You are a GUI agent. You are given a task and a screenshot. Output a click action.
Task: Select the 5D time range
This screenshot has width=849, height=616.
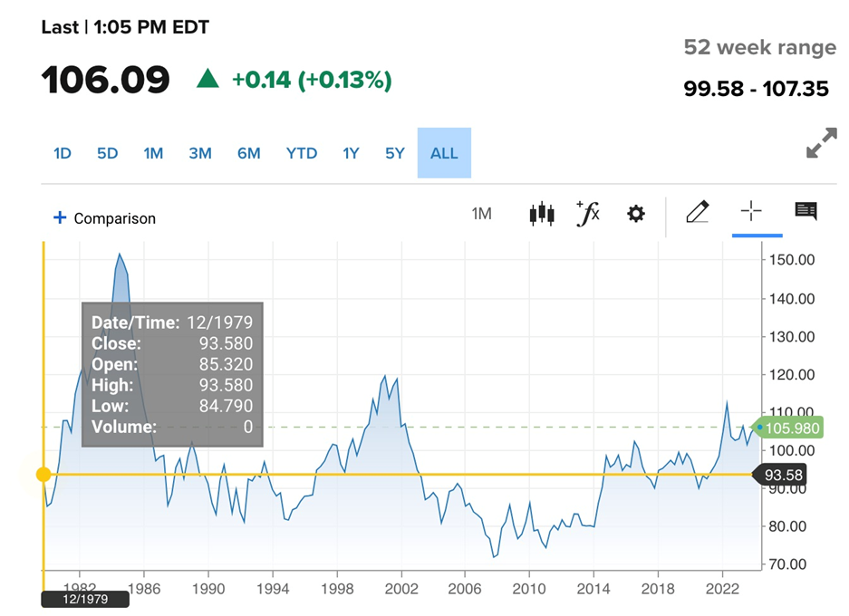click(x=107, y=153)
